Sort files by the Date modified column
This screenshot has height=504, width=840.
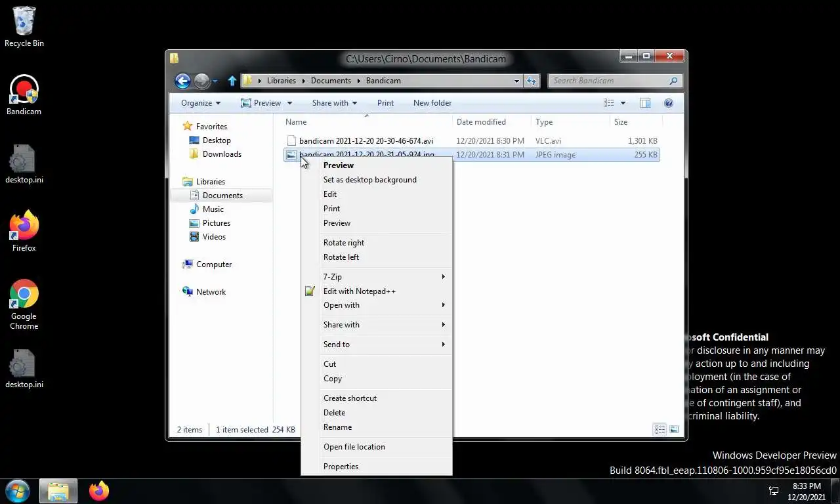click(x=492, y=122)
